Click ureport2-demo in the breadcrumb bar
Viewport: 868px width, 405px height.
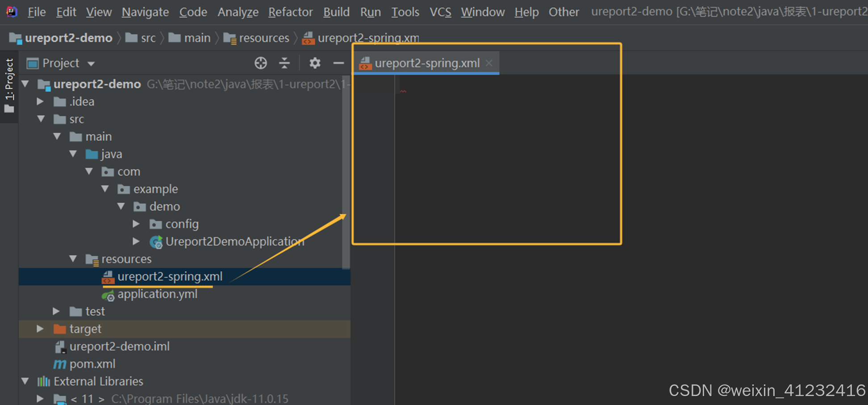pyautogui.click(x=61, y=38)
